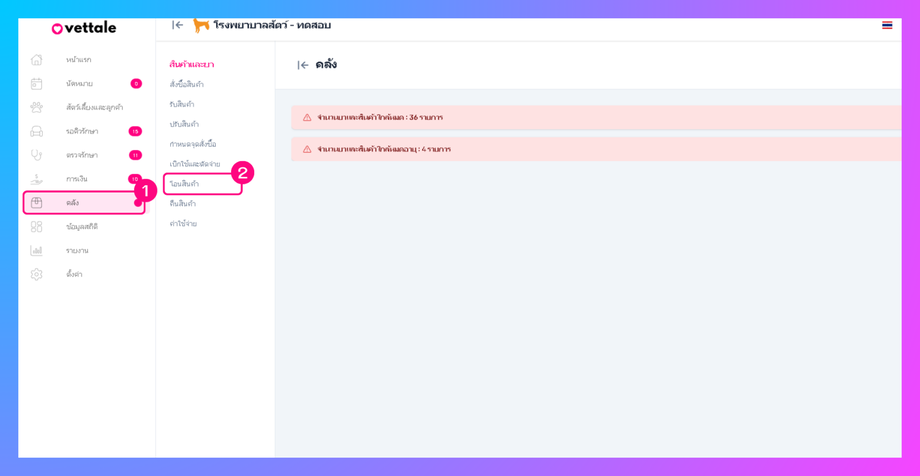This screenshot has height=476, width=920.
Task: Open the home (หน้าแรก) house icon
Action: 36,60
